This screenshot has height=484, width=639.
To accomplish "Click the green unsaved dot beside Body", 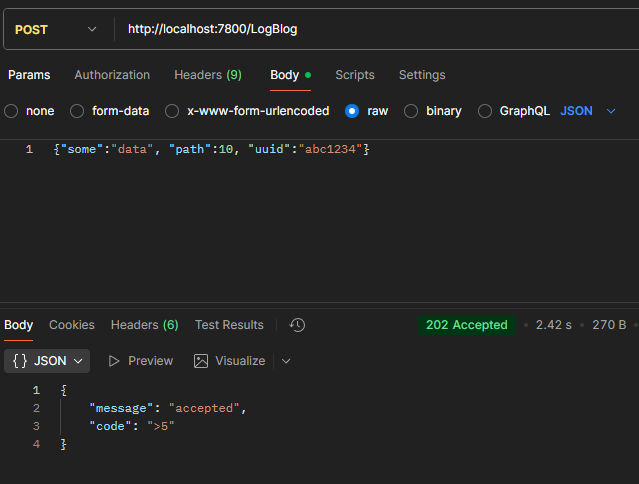I will tap(308, 75).
